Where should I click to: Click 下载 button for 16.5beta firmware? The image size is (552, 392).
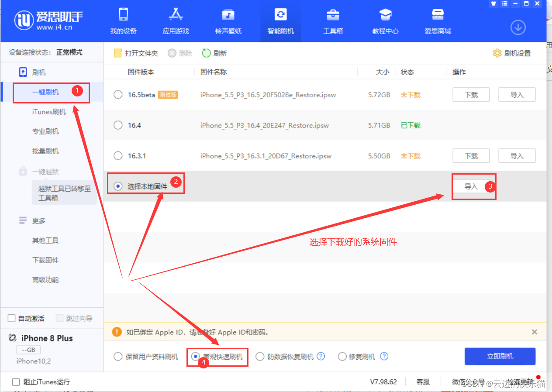(x=471, y=95)
